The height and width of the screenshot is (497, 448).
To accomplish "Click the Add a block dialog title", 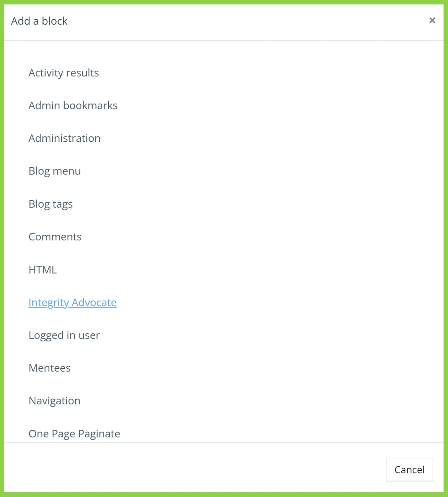I will point(39,21).
